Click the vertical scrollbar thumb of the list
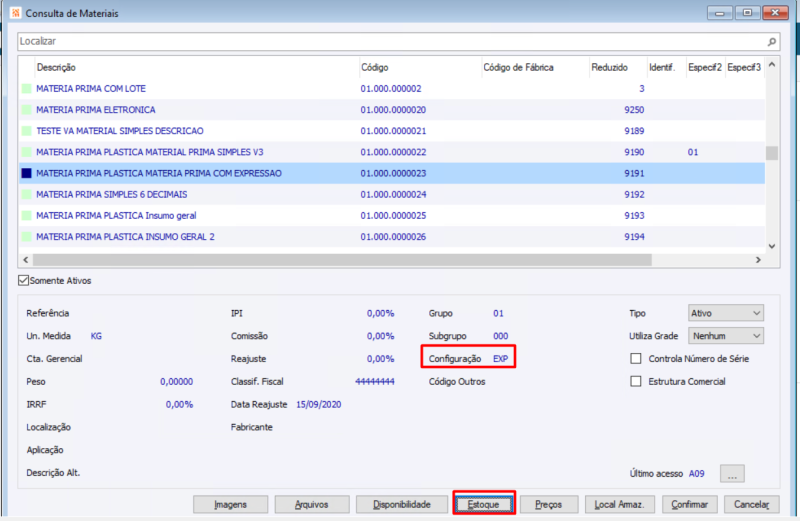 click(x=772, y=153)
